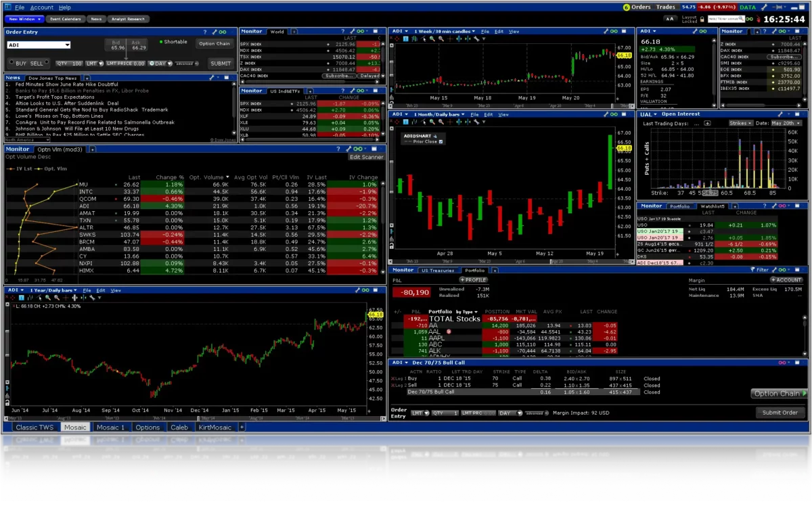
Task: Click the layout lock padlock icon
Action: 703,19
